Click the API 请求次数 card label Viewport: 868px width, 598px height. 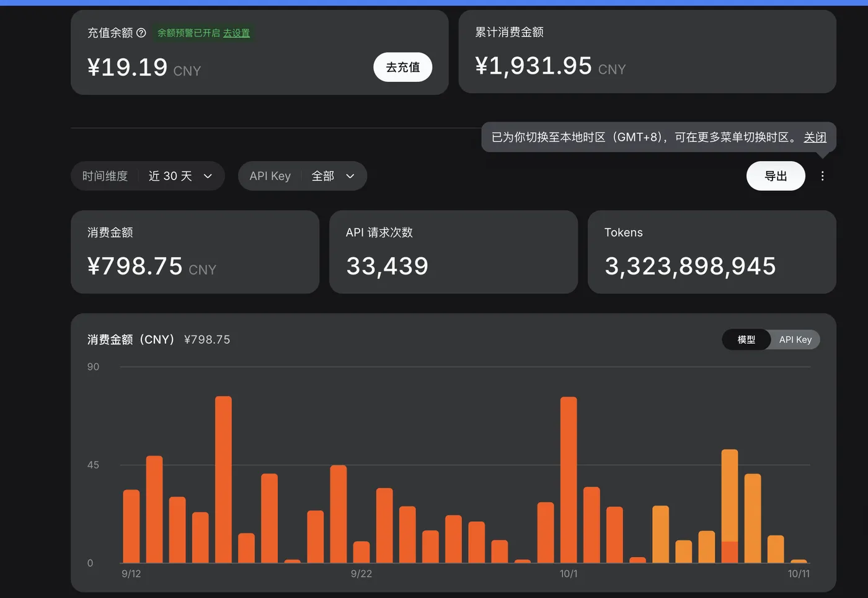point(379,232)
